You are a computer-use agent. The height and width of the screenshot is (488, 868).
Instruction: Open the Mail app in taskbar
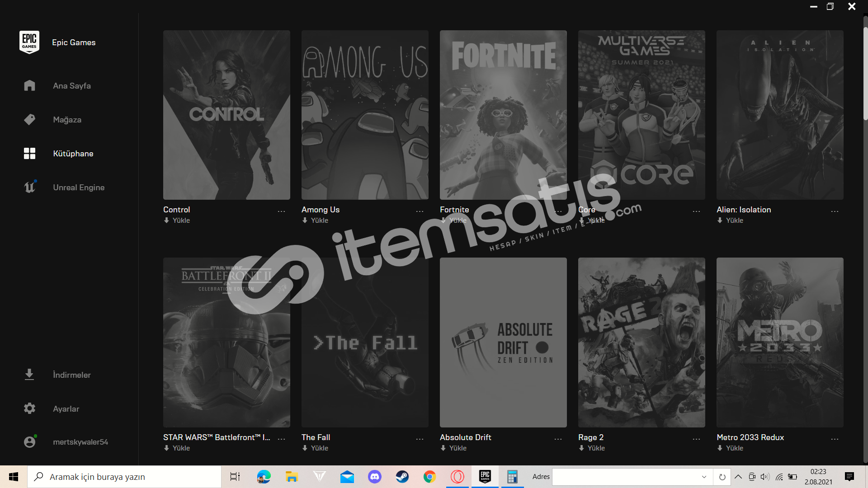347,477
